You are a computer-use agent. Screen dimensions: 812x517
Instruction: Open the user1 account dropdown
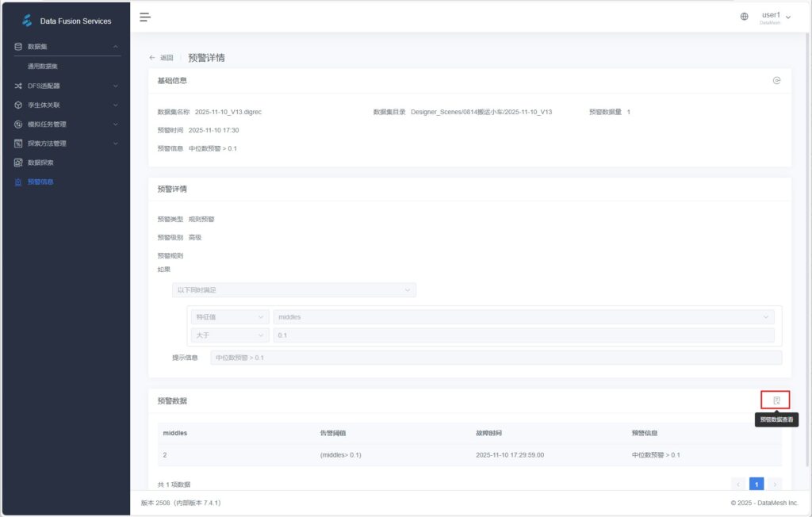(x=775, y=17)
